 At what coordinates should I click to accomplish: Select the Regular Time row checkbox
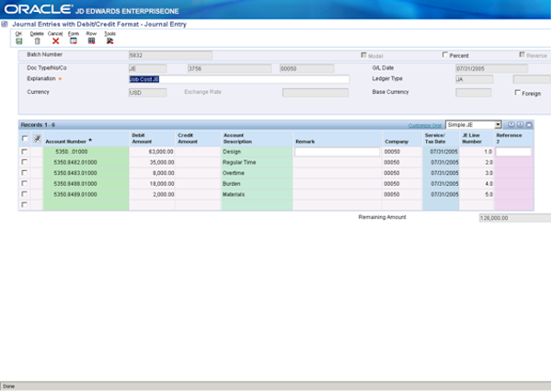pyautogui.click(x=24, y=162)
